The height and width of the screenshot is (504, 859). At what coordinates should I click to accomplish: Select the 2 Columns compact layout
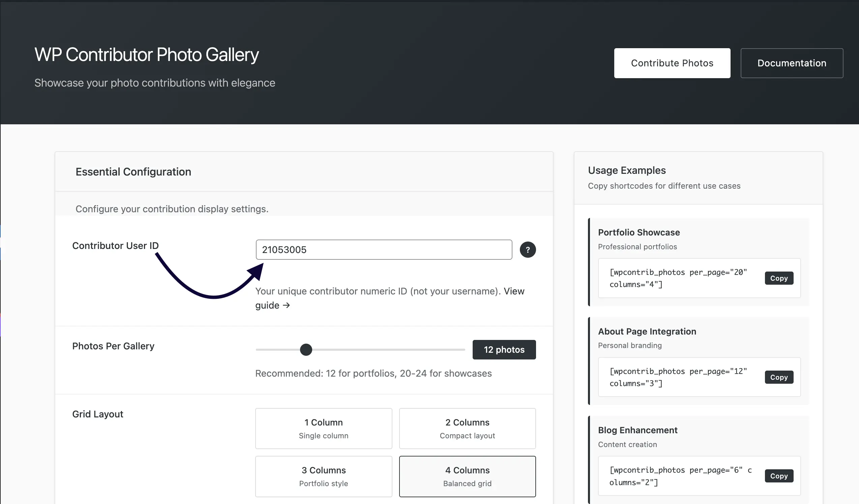(467, 429)
